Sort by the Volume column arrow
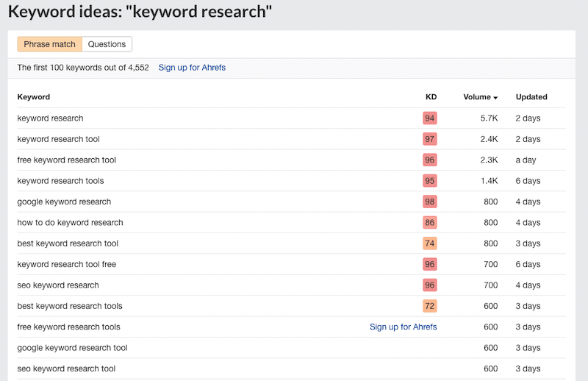588x381 pixels. pos(495,98)
